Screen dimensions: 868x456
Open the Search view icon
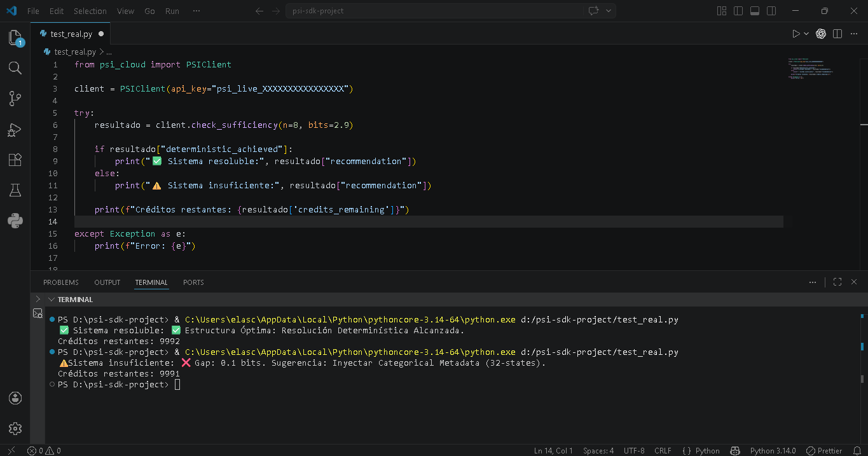click(x=15, y=68)
